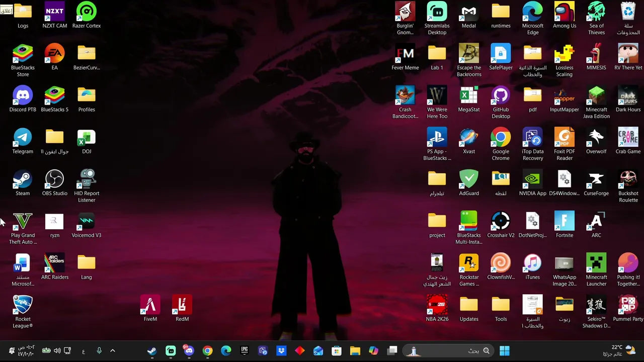The width and height of the screenshot is (644, 362).
Task: Click the taskbar search box
Action: 448,350
